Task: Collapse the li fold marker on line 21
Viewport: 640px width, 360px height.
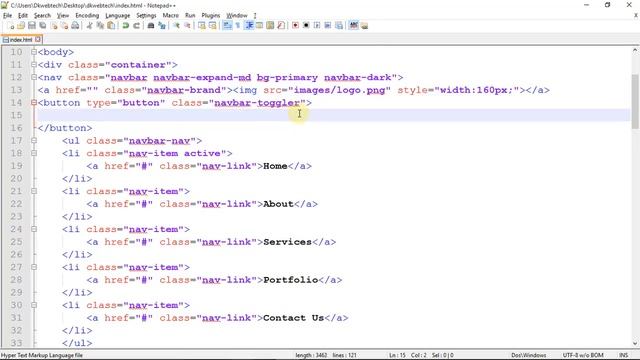Action: point(34,191)
